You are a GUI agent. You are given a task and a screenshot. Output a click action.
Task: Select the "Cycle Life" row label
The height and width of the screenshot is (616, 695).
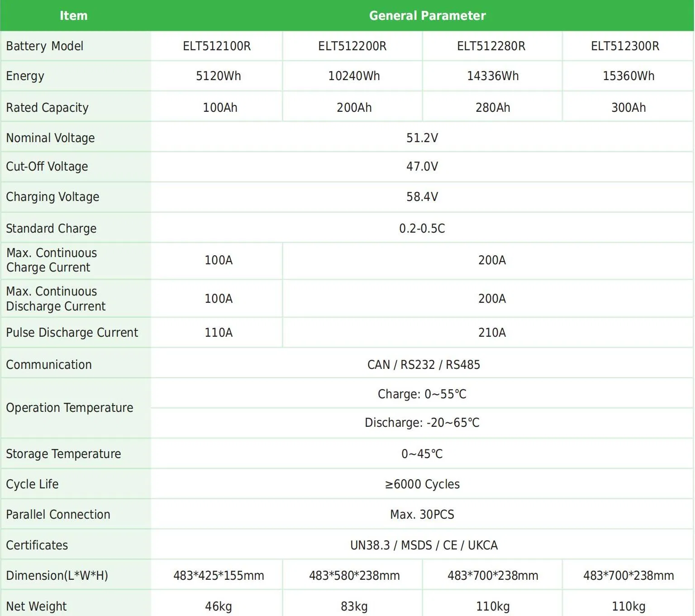point(32,484)
